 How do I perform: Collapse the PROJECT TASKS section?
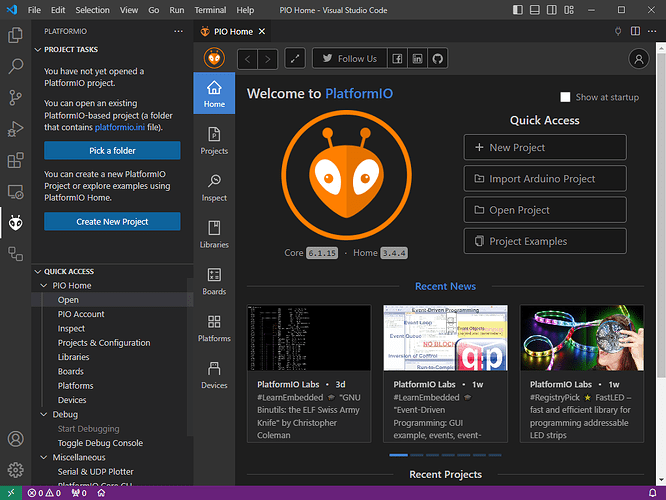pyautogui.click(x=38, y=50)
